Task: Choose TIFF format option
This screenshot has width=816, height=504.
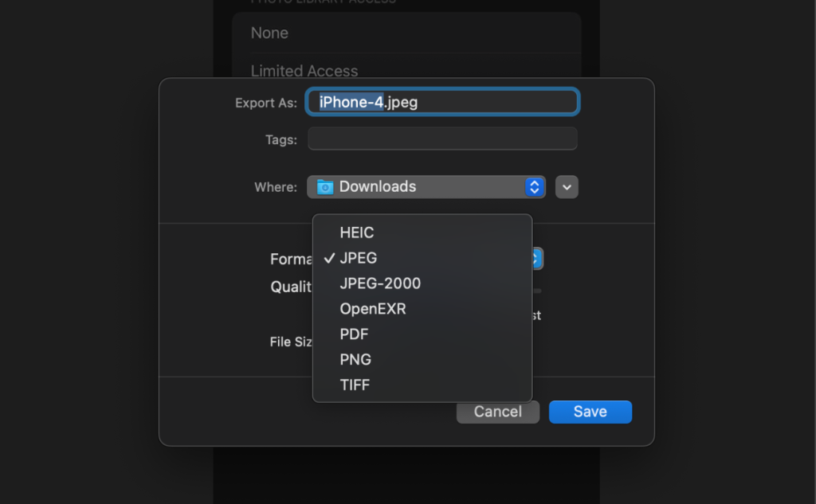Action: click(x=355, y=385)
